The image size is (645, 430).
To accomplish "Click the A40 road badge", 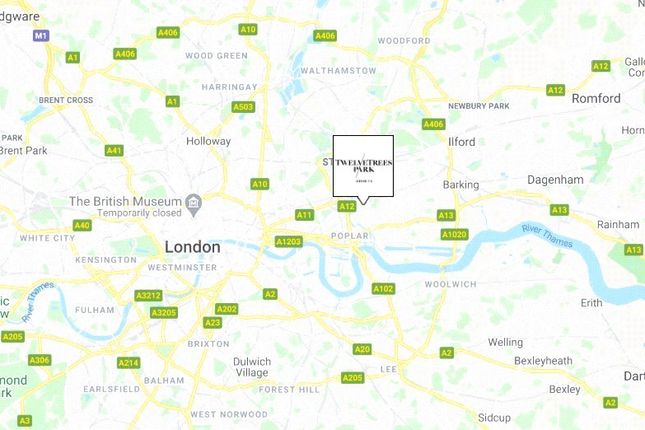I will 82,225.
